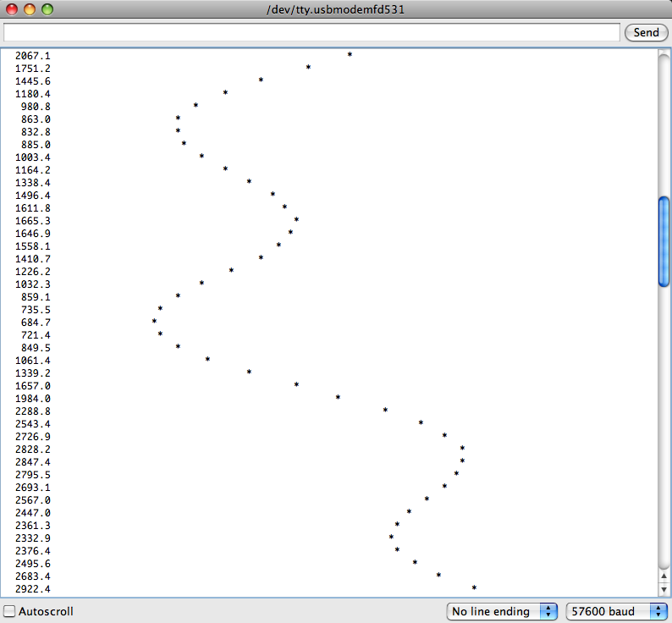The image size is (672, 623).
Task: Select the value 1646.9
Action: [32, 234]
